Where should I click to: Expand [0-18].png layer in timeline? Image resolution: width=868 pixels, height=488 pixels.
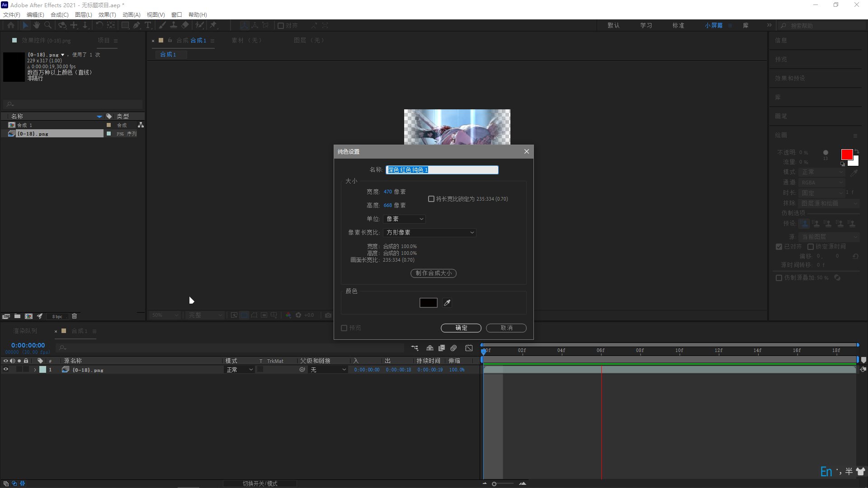34,370
